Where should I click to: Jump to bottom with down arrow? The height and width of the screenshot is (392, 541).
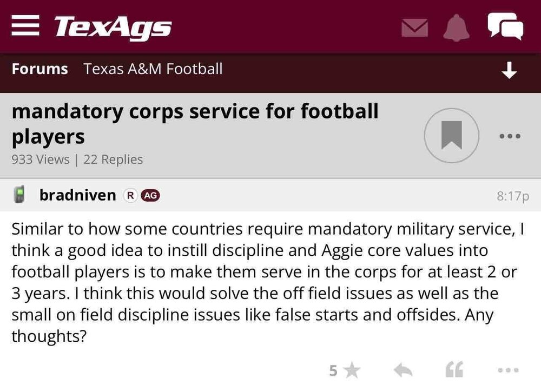(x=509, y=70)
